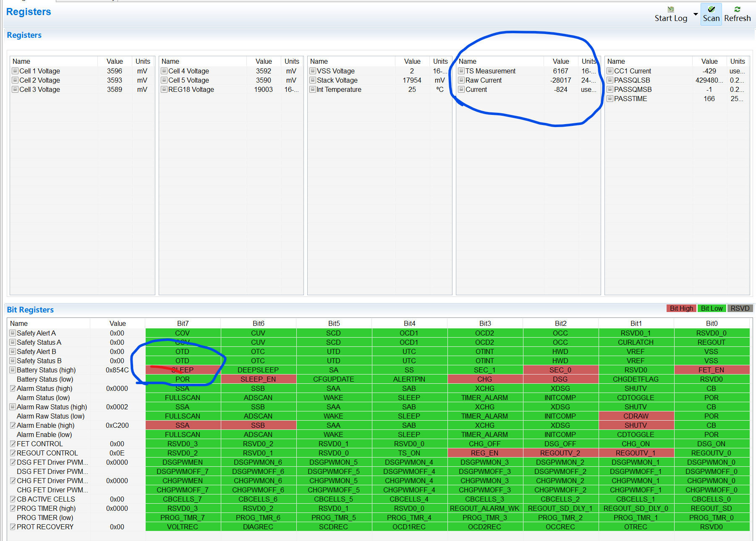This screenshot has height=541, width=756.
Task: Click lock icon next to Cell 4 Voltage
Action: pyautogui.click(x=164, y=71)
